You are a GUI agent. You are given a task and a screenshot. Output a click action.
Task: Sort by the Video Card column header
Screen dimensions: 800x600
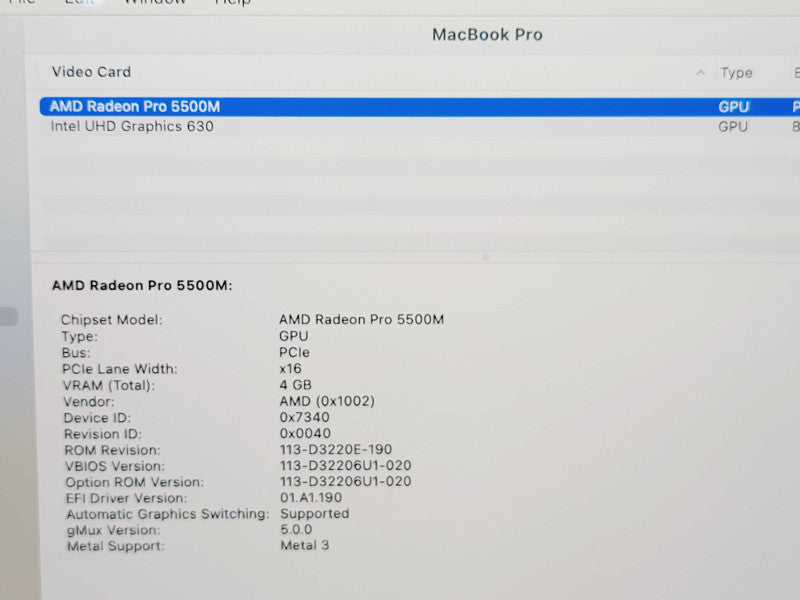(91, 72)
